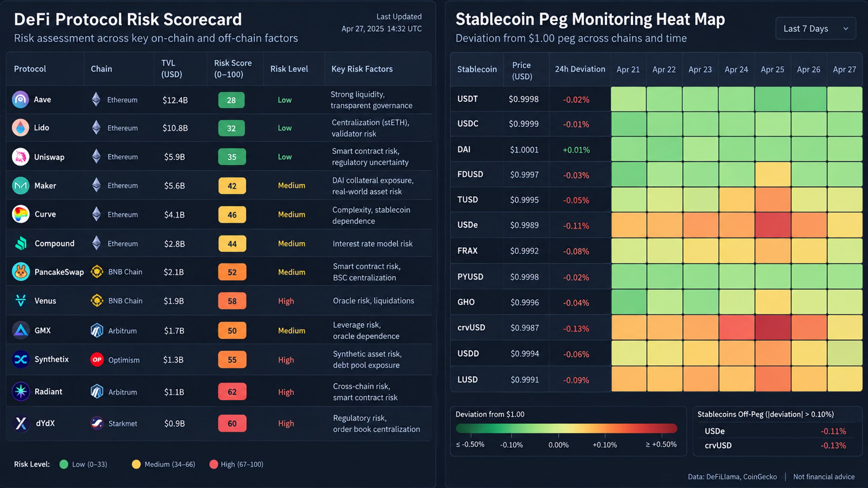
Task: Click the USDT Apr 21 green heat cell
Action: [628, 99]
